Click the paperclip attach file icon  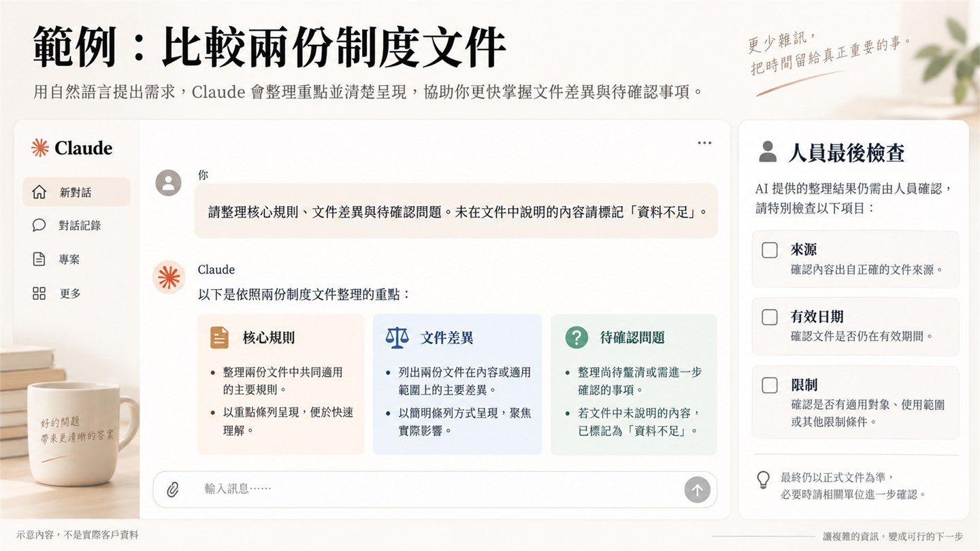point(173,489)
